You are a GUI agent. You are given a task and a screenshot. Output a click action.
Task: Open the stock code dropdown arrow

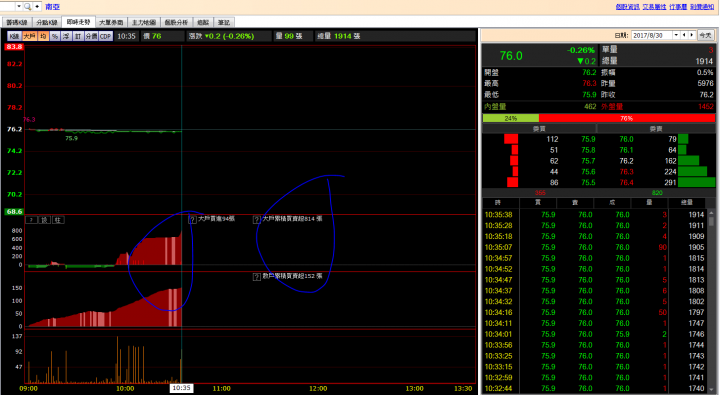(19, 6)
